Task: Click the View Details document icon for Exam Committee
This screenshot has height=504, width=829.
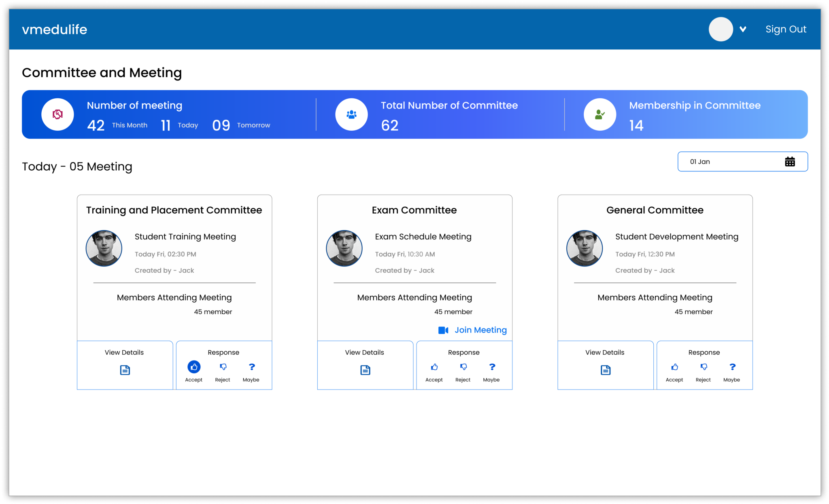Action: [365, 370]
